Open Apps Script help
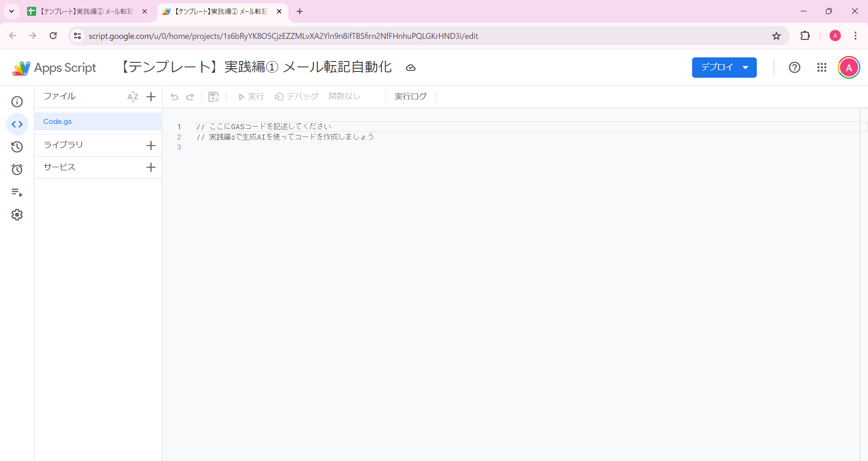Screen dimensions: 868x461 pyautogui.click(x=794, y=67)
